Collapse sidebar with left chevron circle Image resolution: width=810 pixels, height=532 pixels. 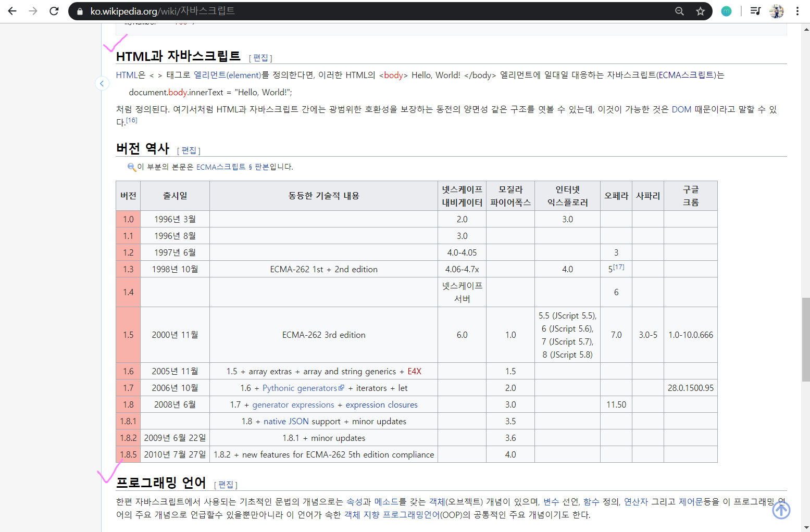(102, 83)
